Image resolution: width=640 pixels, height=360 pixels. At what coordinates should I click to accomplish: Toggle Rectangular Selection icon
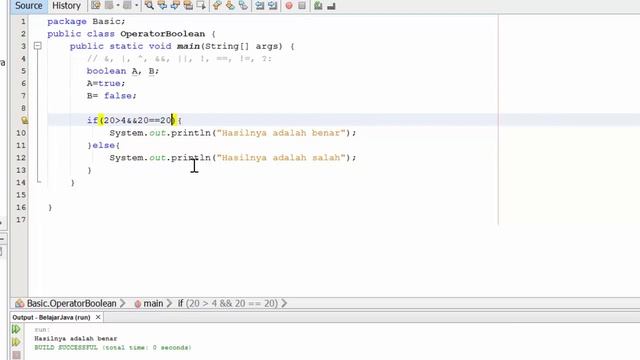(201, 5)
